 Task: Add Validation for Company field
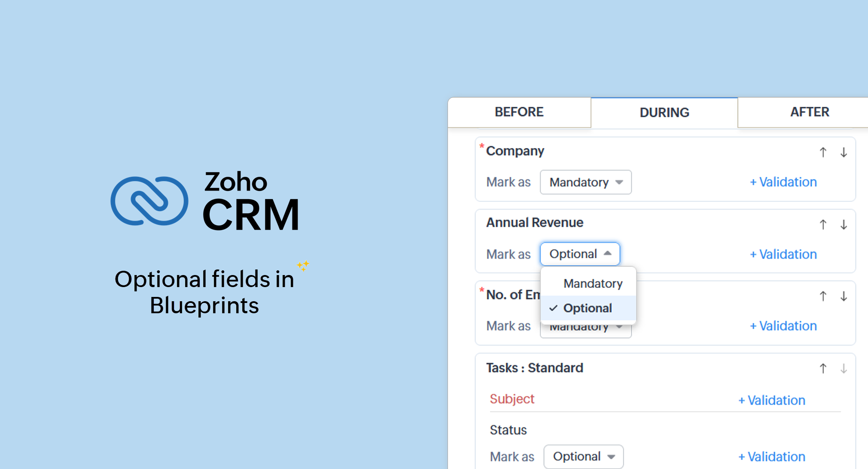coord(783,182)
